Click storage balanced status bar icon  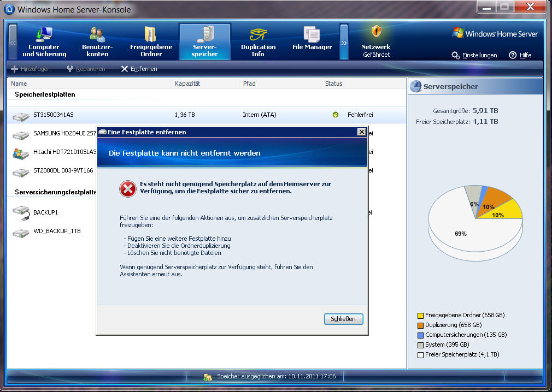(x=208, y=377)
